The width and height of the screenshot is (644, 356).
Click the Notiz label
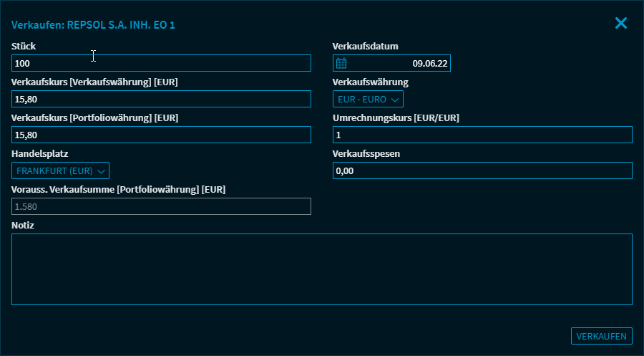tap(23, 226)
